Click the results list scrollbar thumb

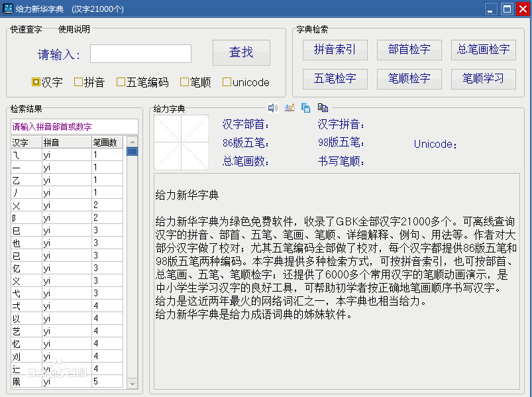133,151
